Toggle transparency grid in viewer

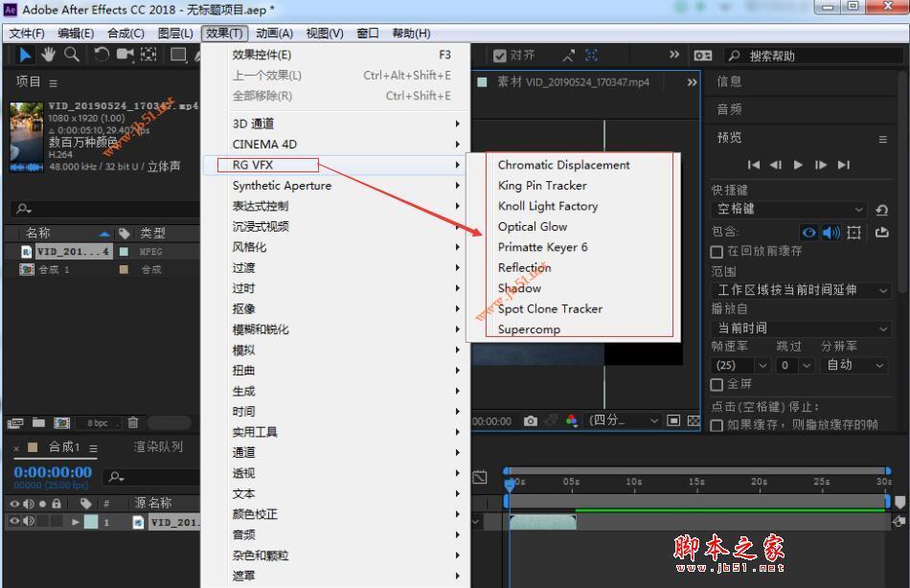coord(694,420)
